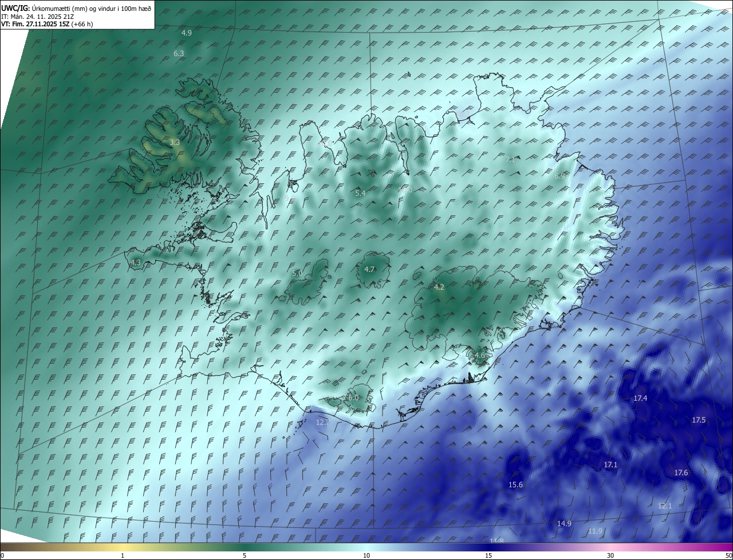Image resolution: width=733 pixels, height=560 pixels.
Task: Click the 5.0 value label
Action: coord(297,274)
